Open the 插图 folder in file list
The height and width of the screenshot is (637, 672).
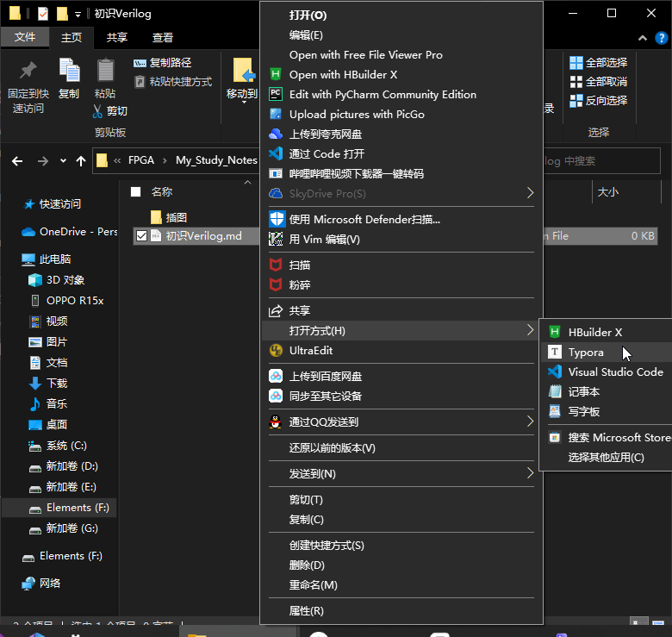169,217
